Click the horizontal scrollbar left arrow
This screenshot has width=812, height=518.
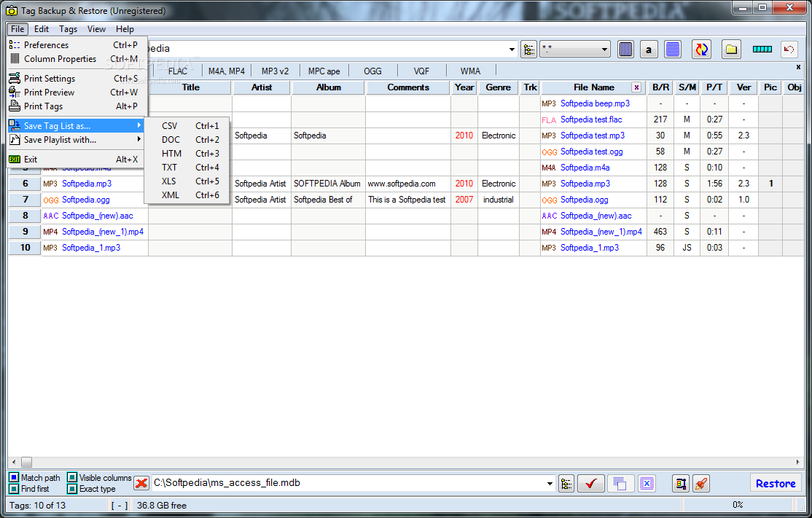coord(14,462)
